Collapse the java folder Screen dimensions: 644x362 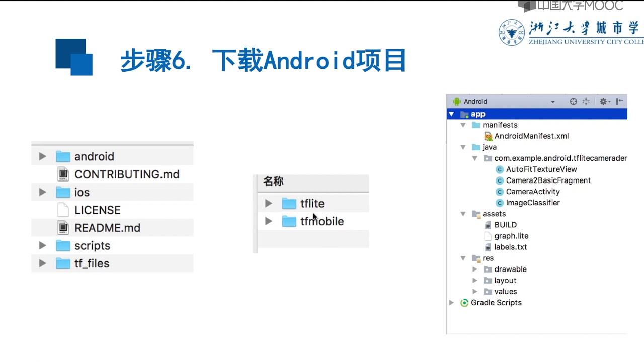(x=463, y=147)
